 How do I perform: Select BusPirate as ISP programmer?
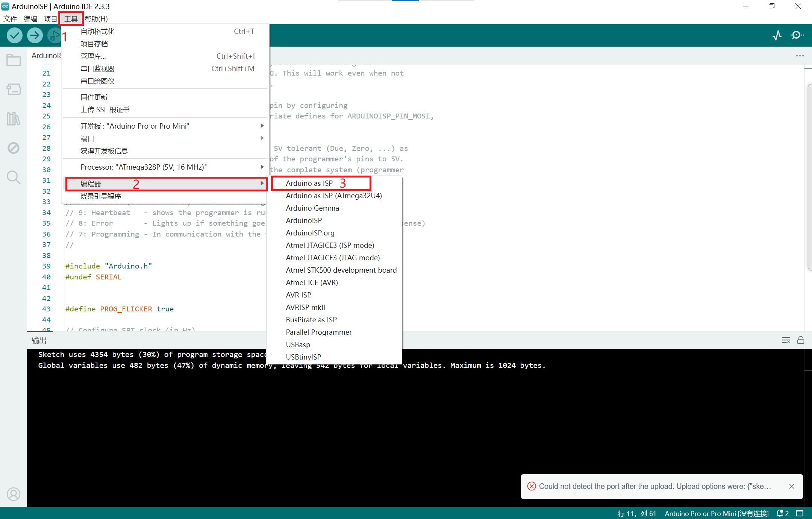pos(334,320)
